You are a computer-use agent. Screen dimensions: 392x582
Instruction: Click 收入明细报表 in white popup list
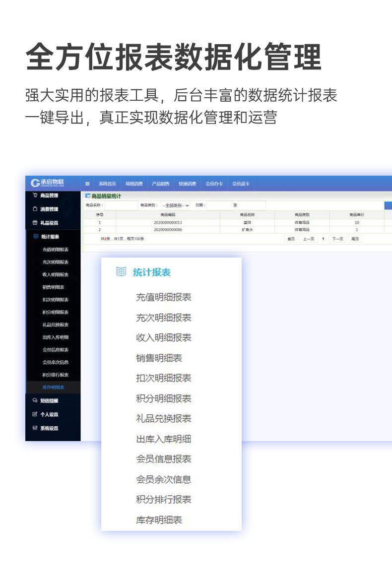[163, 338]
